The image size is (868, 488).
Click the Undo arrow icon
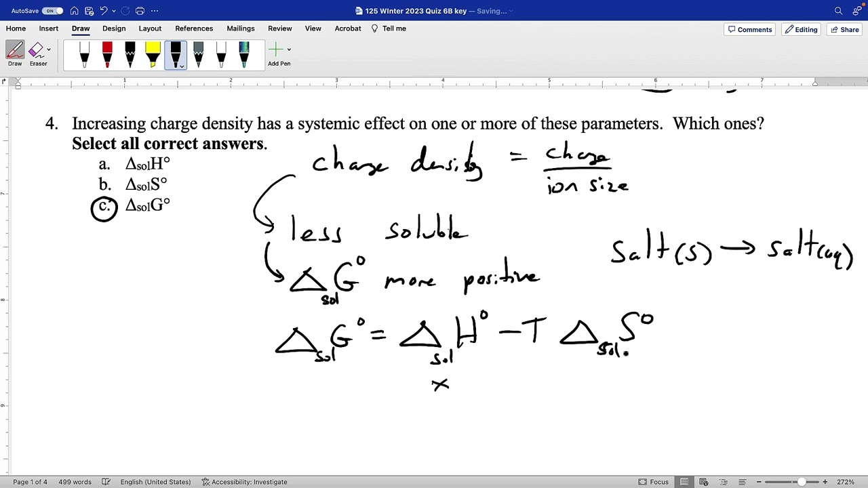pyautogui.click(x=104, y=11)
